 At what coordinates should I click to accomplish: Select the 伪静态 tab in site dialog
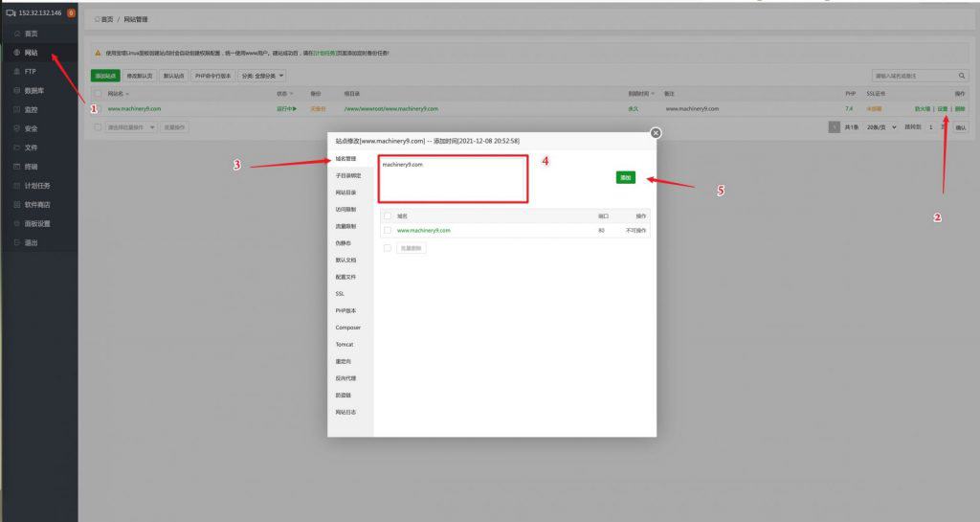tap(343, 243)
